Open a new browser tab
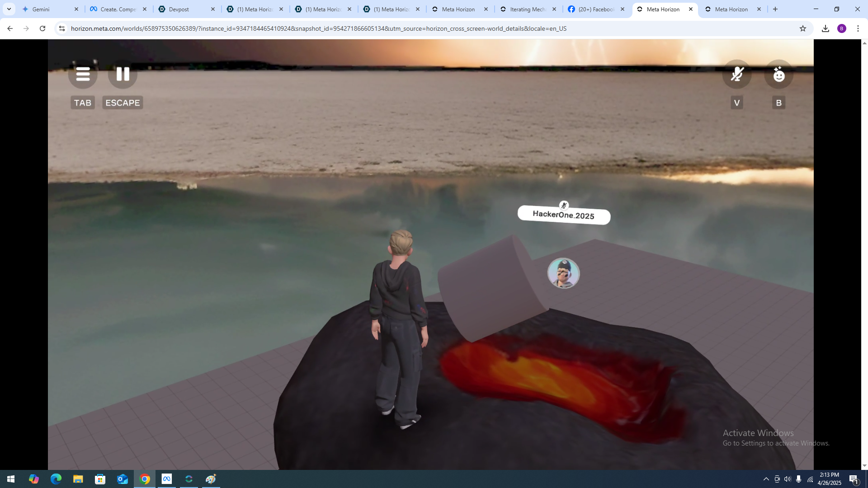 tap(775, 9)
